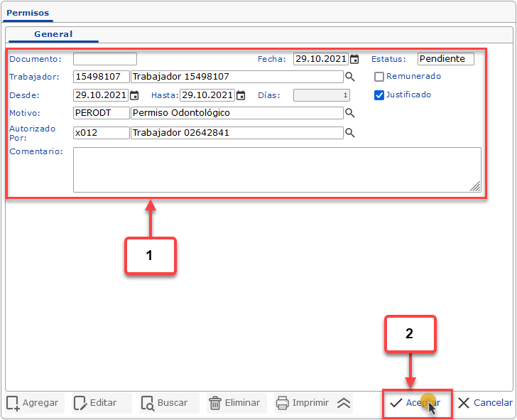Search Autorizado Por with the magnifier
The width and height of the screenshot is (517, 420).
click(x=350, y=133)
